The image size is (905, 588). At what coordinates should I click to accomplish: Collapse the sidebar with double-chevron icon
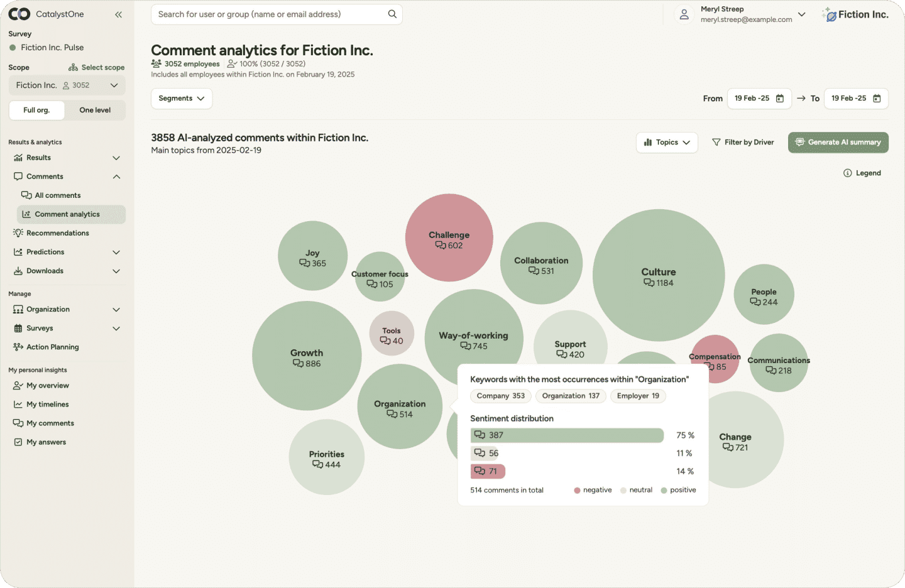[x=118, y=14]
